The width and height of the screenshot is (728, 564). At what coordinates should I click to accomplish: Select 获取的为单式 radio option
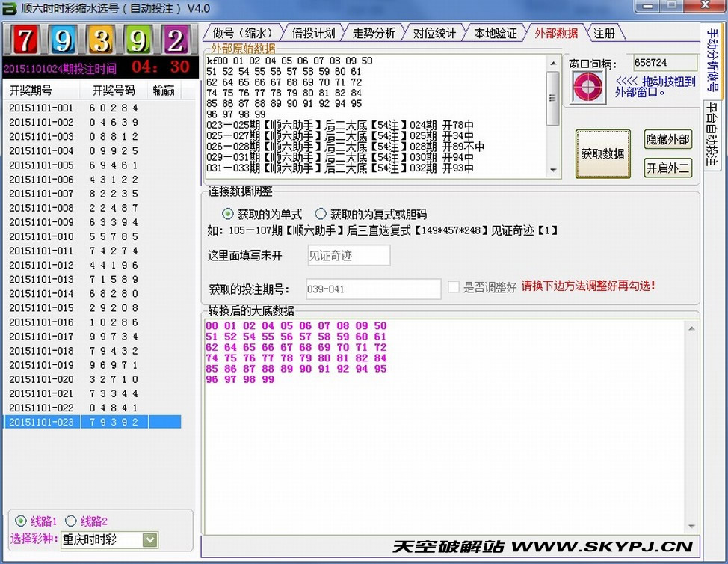[227, 214]
